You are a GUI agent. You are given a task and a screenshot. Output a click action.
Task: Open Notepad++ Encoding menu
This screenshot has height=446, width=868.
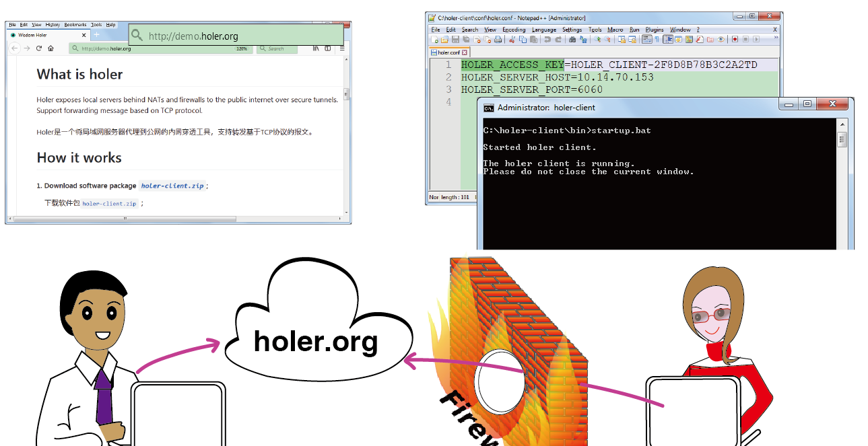[x=514, y=30]
